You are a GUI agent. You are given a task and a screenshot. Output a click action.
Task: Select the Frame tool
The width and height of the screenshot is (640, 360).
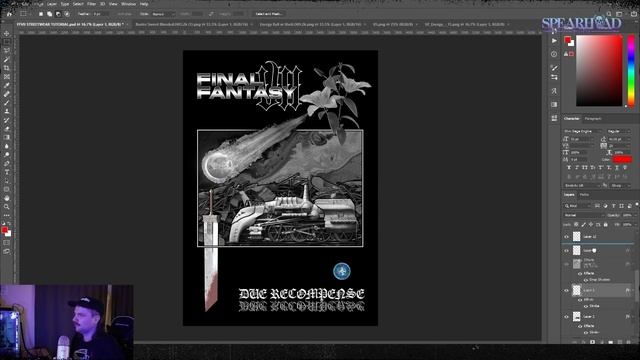pyautogui.click(x=7, y=77)
